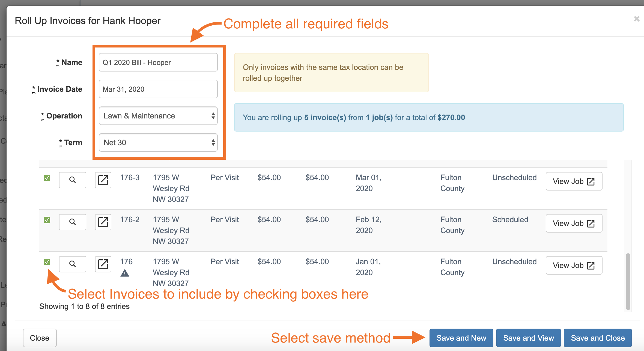Uncheck invoice 176-3 checkbox
This screenshot has width=644, height=351.
(47, 178)
